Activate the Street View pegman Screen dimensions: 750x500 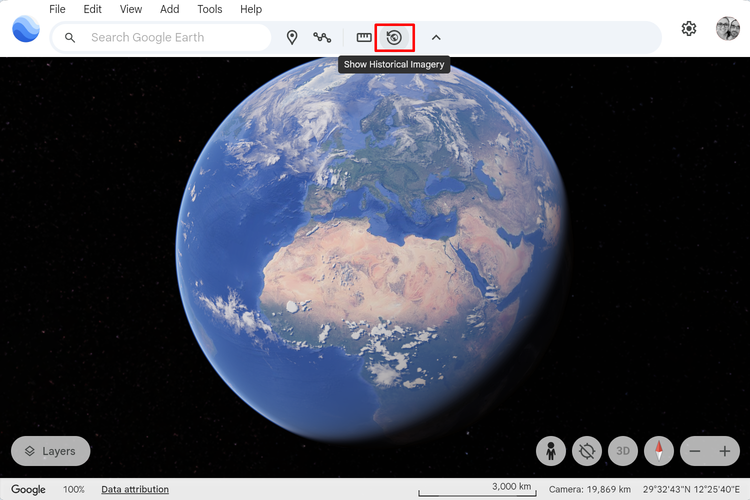click(551, 451)
